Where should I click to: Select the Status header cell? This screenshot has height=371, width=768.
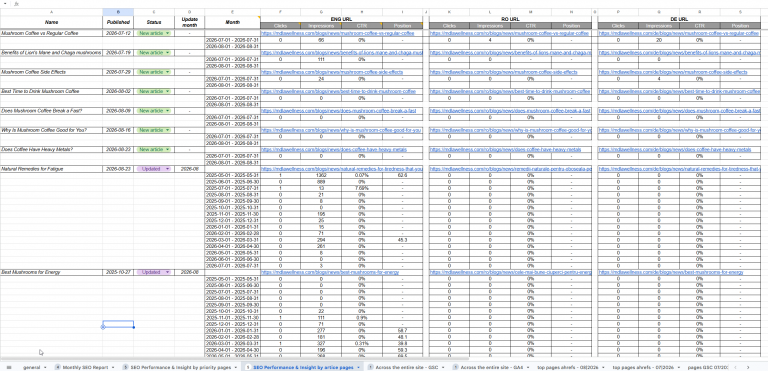point(154,22)
